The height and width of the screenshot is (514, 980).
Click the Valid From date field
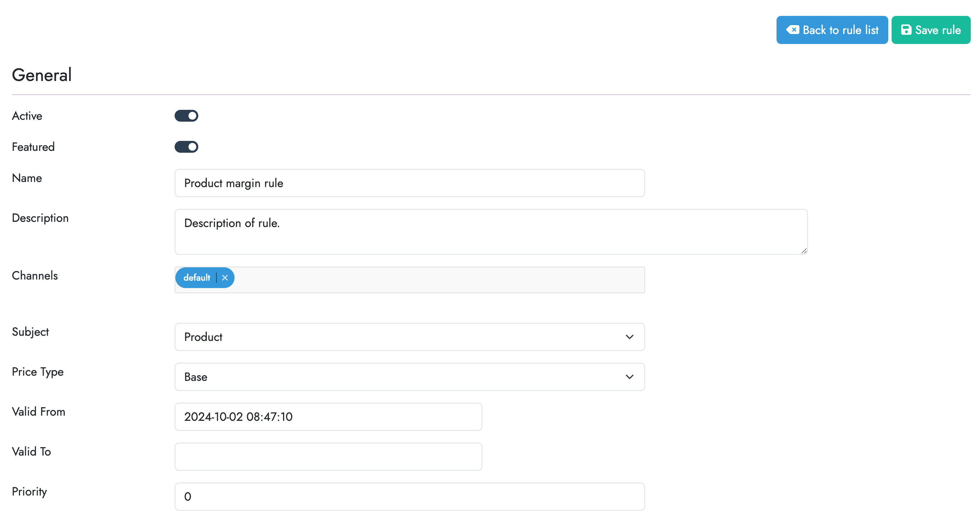tap(328, 417)
